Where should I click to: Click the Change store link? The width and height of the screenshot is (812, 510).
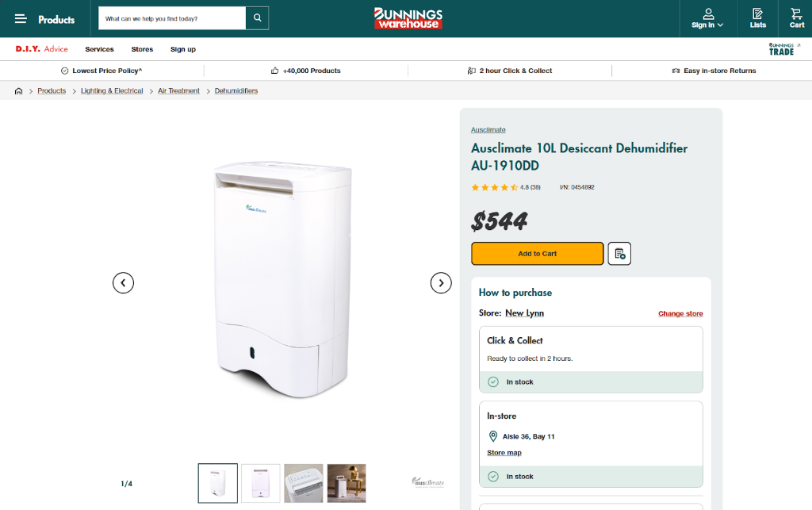point(680,313)
